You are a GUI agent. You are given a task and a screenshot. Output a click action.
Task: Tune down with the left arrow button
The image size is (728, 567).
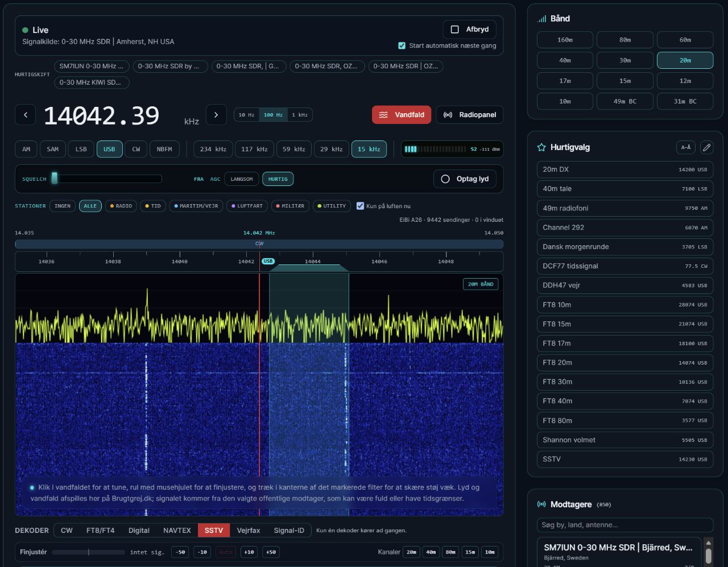point(26,115)
